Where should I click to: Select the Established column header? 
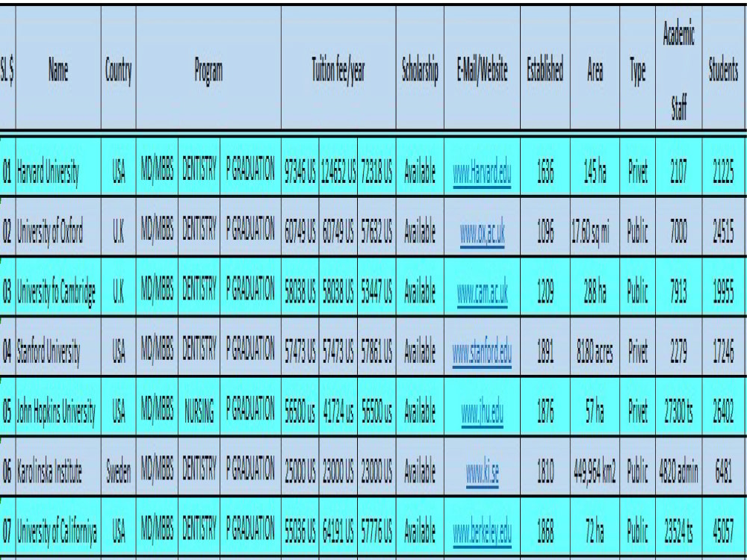[x=545, y=69]
